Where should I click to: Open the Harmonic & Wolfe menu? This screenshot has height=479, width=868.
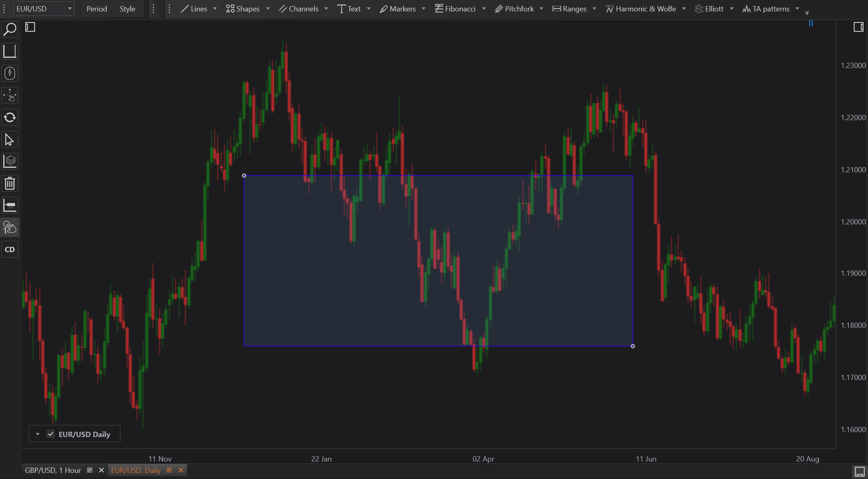click(x=641, y=9)
